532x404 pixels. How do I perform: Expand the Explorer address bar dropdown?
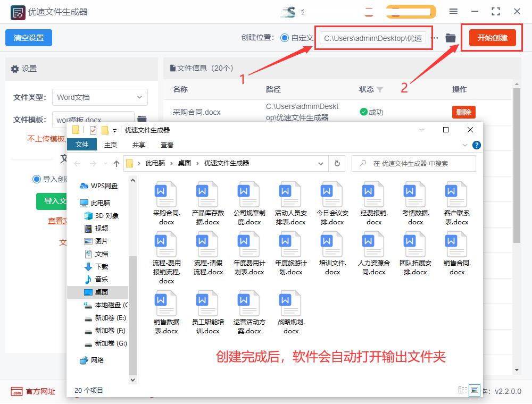(321, 163)
